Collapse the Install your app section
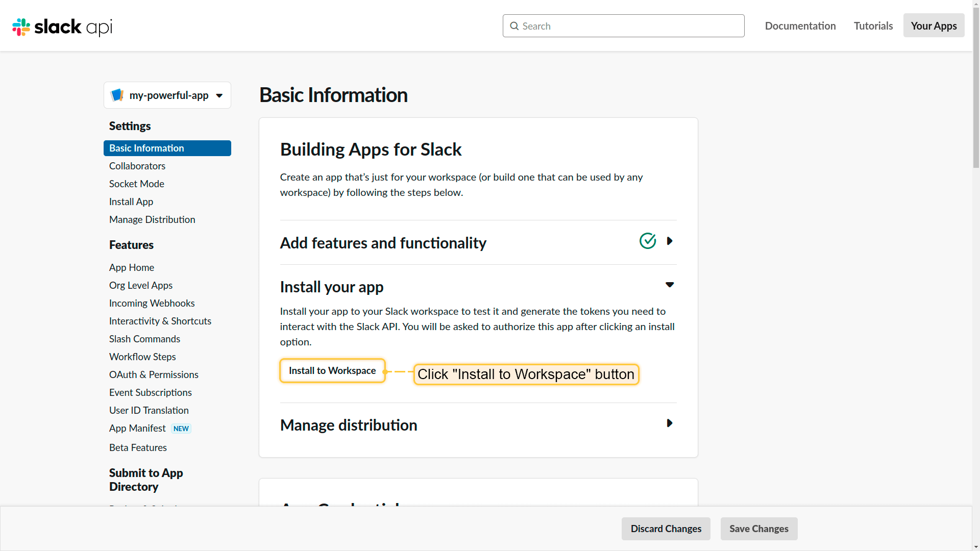This screenshot has width=980, height=551. click(x=670, y=285)
